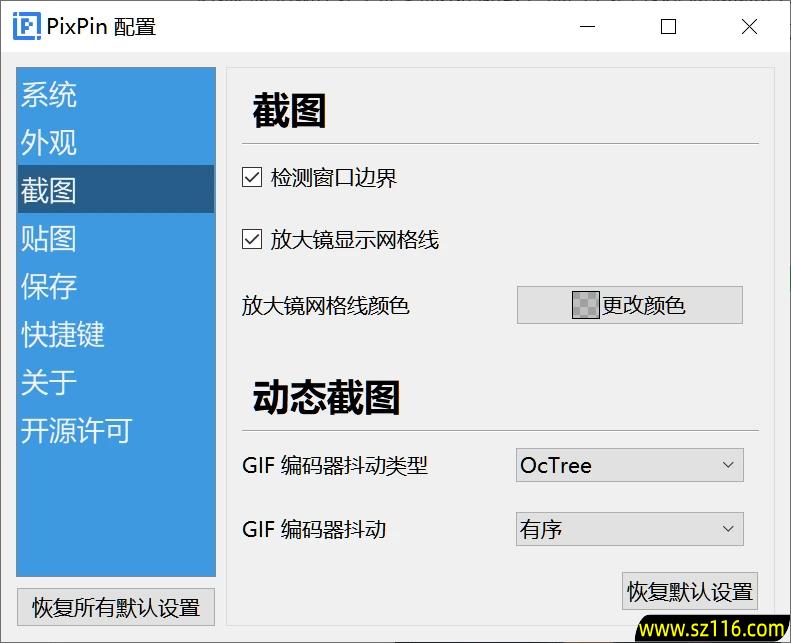Image resolution: width=791 pixels, height=643 pixels.
Task: Open the 关于 page
Action: point(49,382)
